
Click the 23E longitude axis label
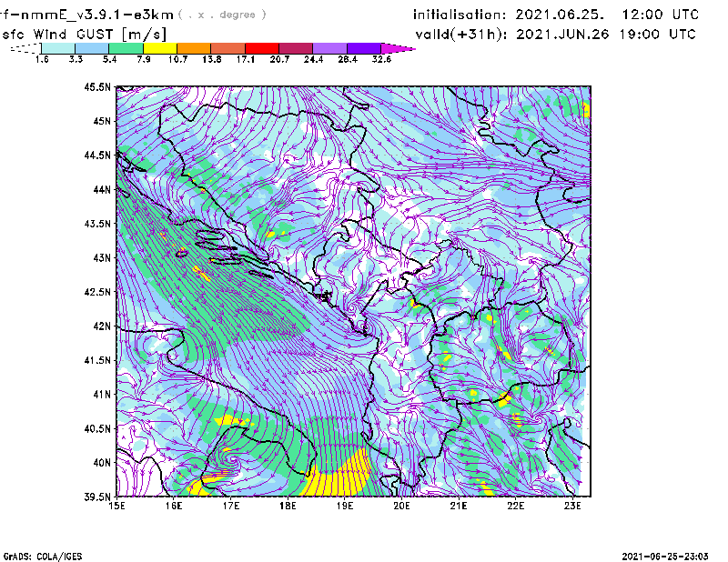(x=572, y=507)
